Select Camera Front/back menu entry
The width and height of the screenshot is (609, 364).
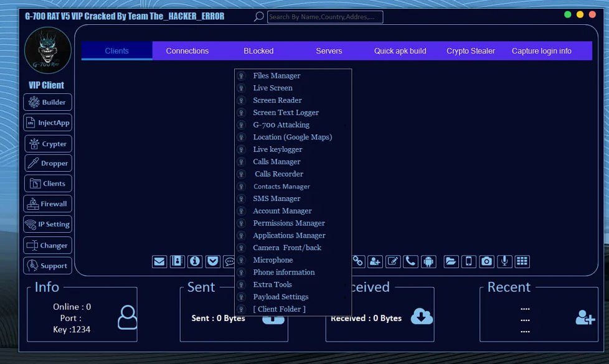pos(293,248)
